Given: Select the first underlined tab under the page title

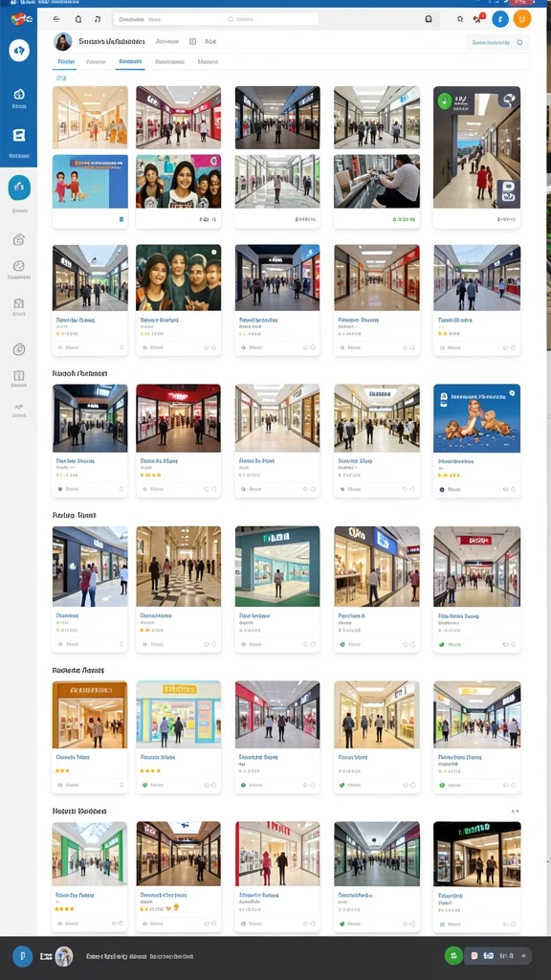Looking at the screenshot, I should point(65,62).
